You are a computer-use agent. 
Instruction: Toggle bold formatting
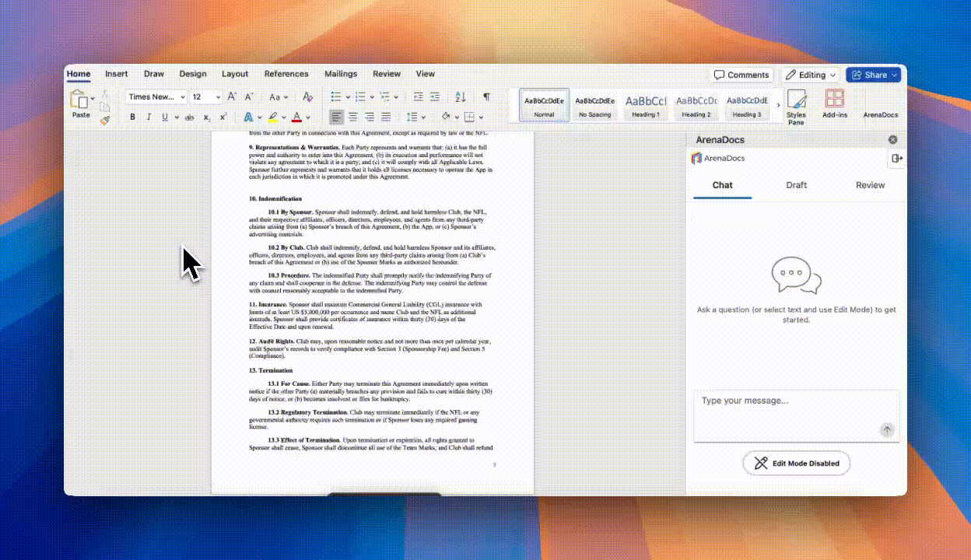pyautogui.click(x=132, y=117)
